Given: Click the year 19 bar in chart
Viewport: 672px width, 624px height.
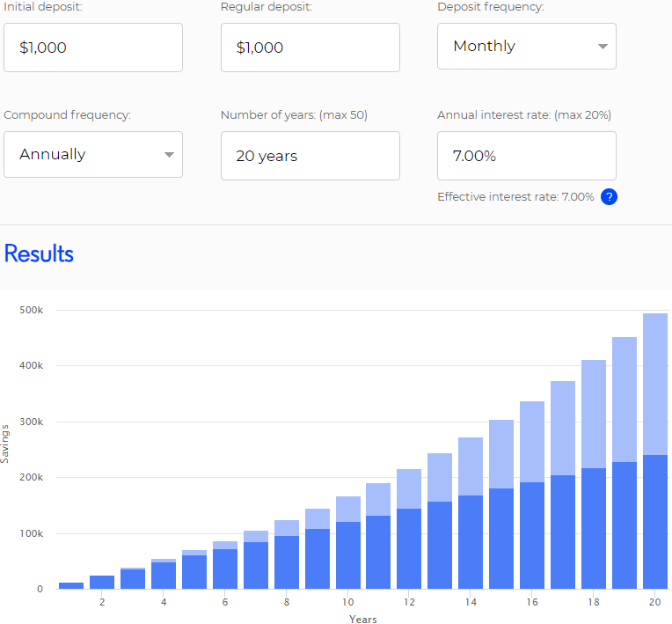Looking at the screenshot, I should [625, 463].
